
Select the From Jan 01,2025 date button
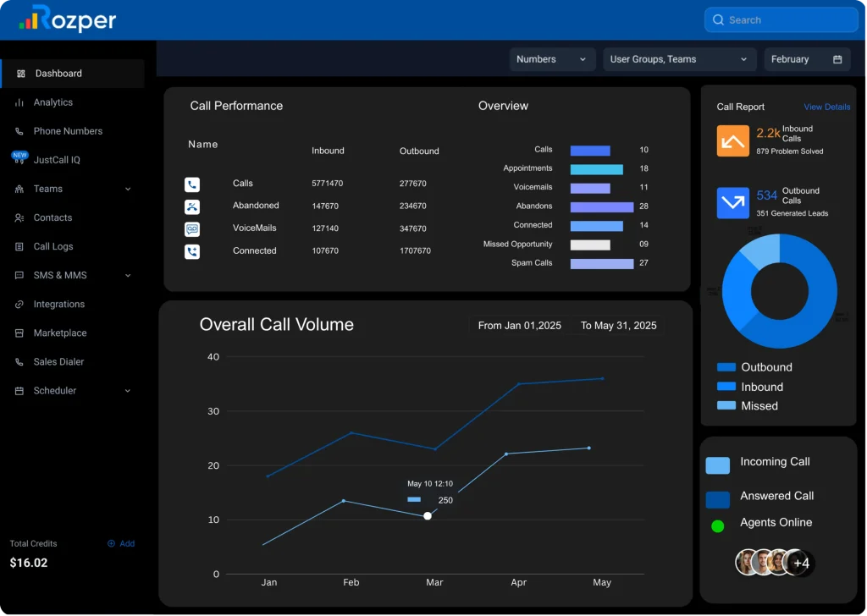click(x=519, y=326)
